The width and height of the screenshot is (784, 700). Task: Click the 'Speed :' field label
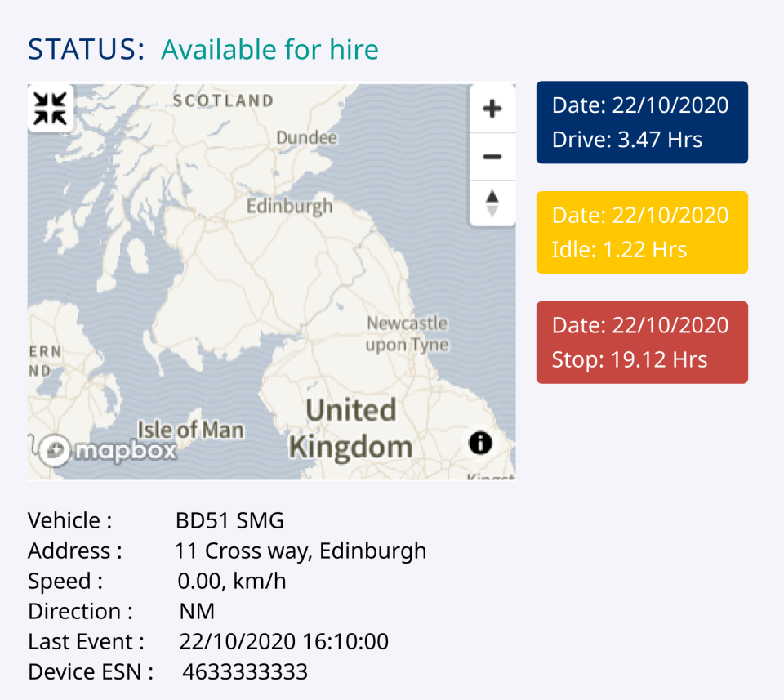65,581
